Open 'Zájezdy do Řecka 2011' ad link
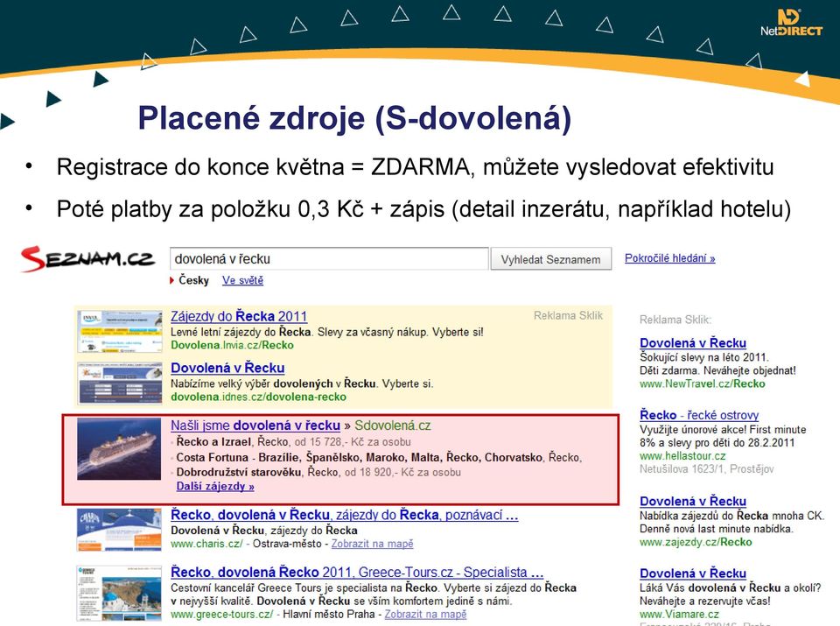The image size is (840, 626). 239,316
